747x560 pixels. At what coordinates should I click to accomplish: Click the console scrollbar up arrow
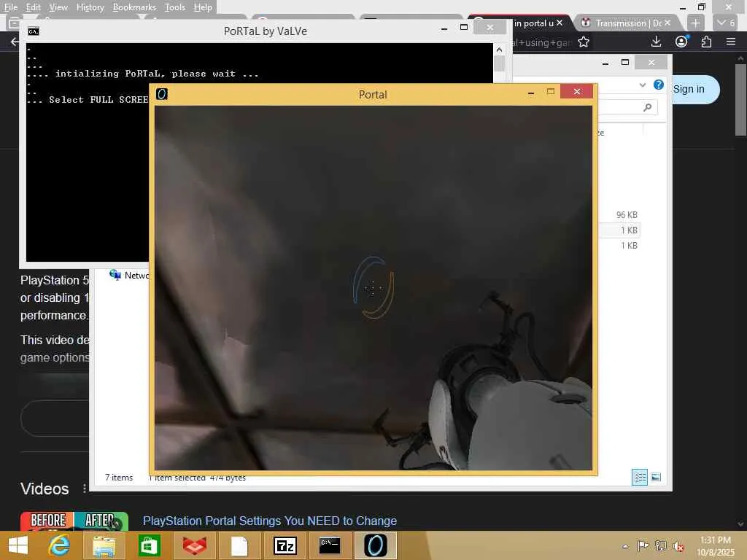point(499,49)
